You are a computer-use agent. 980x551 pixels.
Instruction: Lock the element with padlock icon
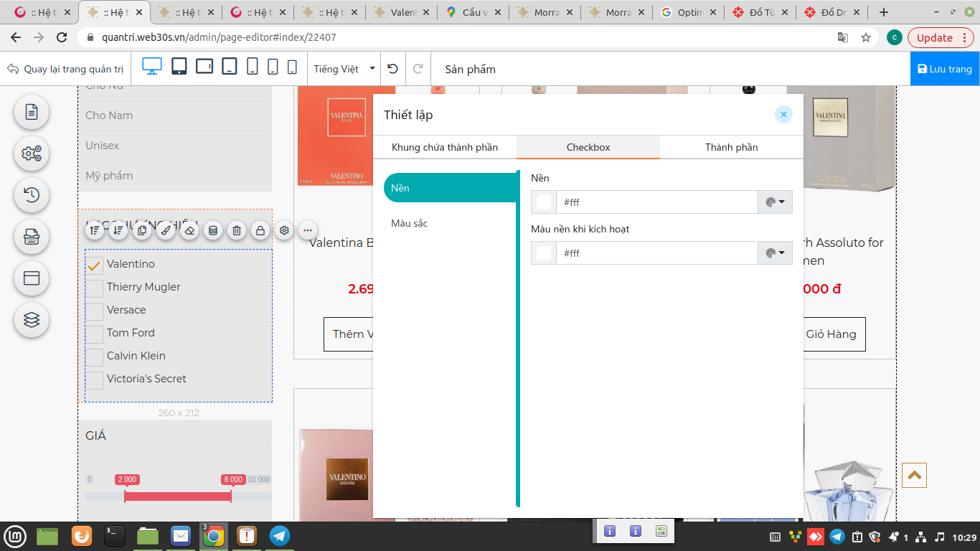point(260,230)
